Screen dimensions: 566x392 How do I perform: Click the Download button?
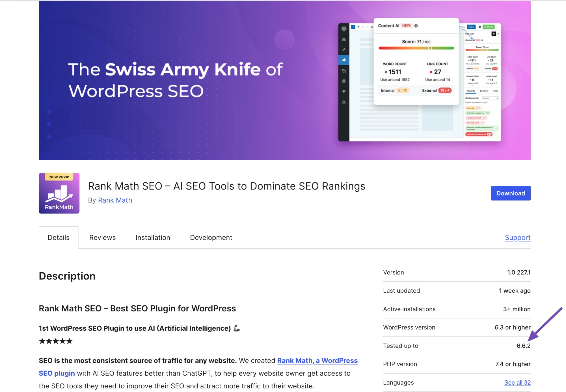[x=511, y=193]
